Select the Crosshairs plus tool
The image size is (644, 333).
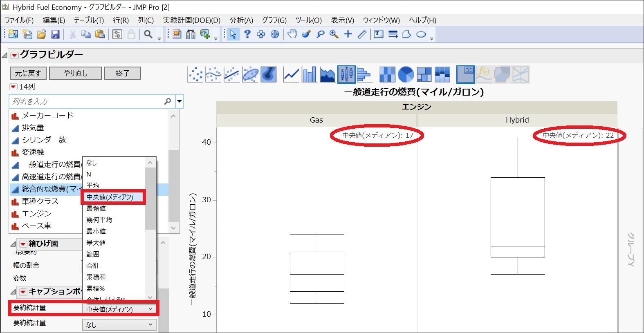348,34
